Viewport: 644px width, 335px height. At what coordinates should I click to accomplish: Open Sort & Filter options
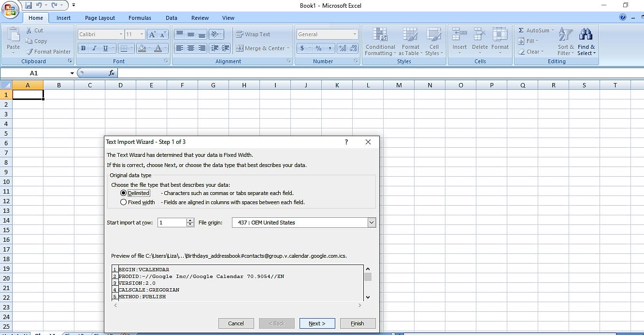point(565,42)
